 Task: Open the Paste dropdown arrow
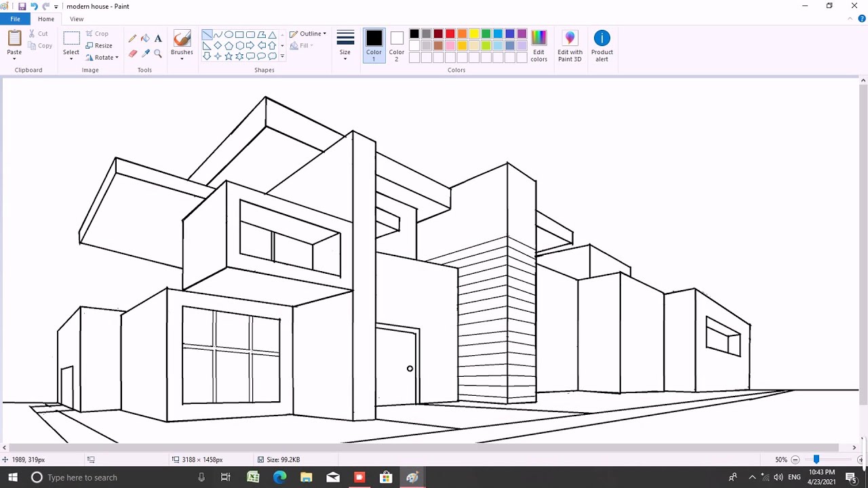tap(14, 59)
